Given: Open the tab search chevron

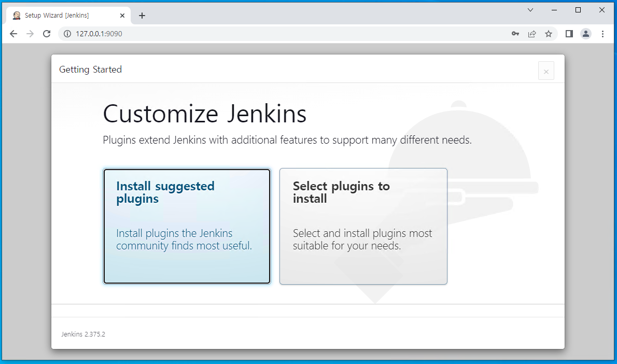Looking at the screenshot, I should coord(530,10).
